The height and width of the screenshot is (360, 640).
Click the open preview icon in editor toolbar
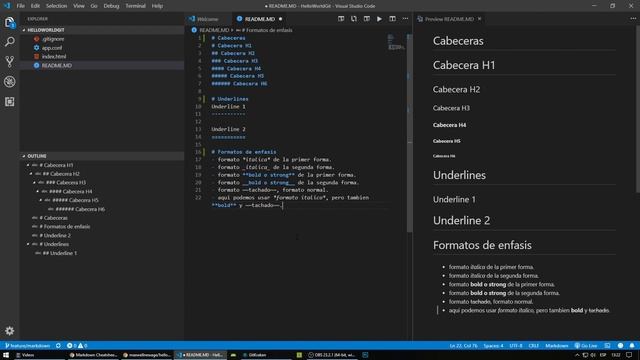pyautogui.click(x=341, y=19)
